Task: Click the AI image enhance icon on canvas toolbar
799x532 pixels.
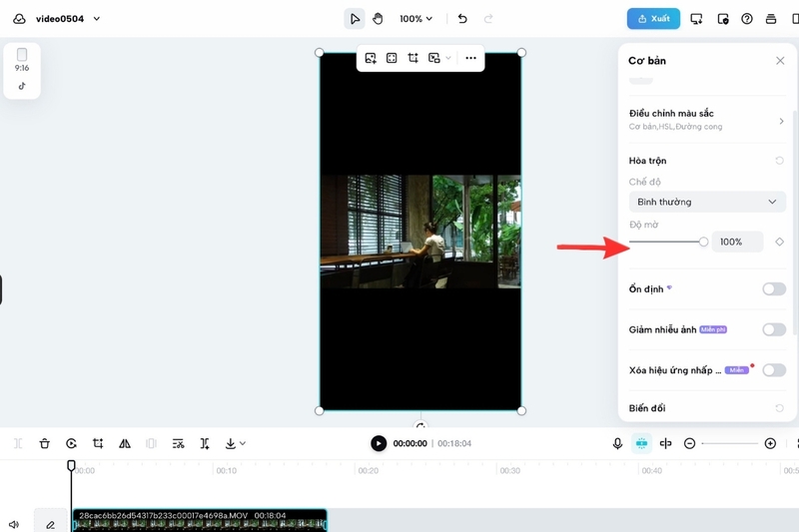Action: (x=371, y=58)
